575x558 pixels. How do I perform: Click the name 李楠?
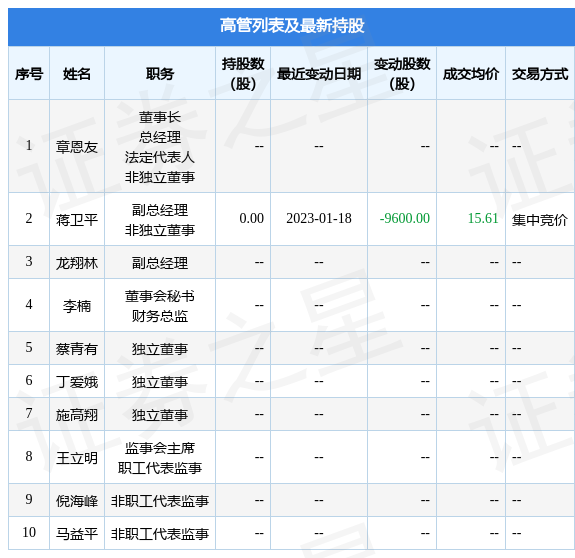click(x=77, y=306)
